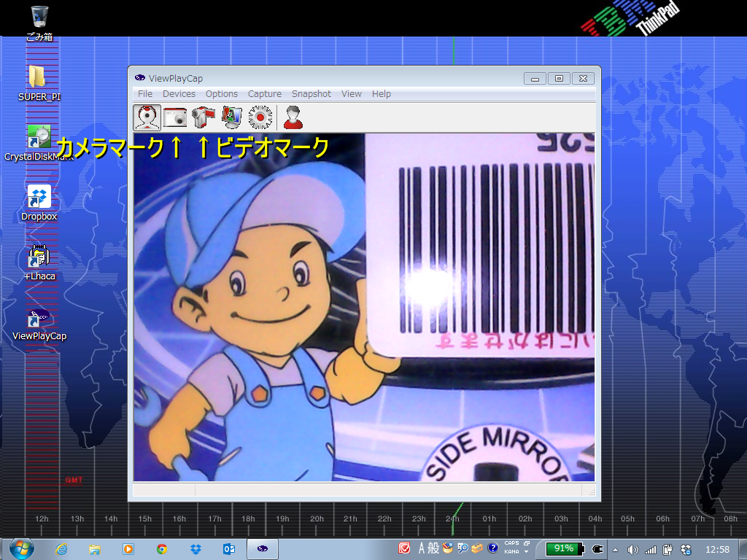
Task: Open Dropbox from the taskbar
Action: (x=196, y=549)
